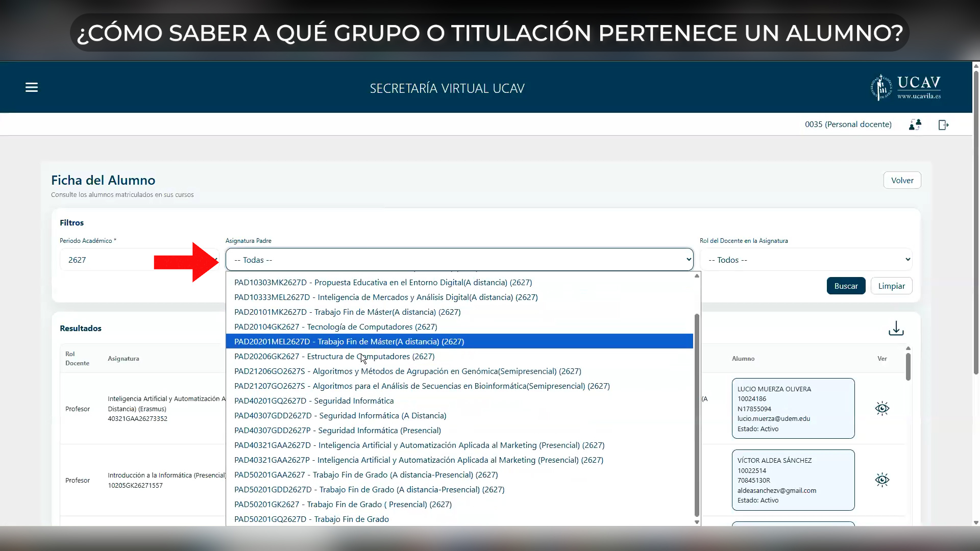Click the page vertical scrollbar
Viewport: 980px width, 551px height.
click(976, 222)
